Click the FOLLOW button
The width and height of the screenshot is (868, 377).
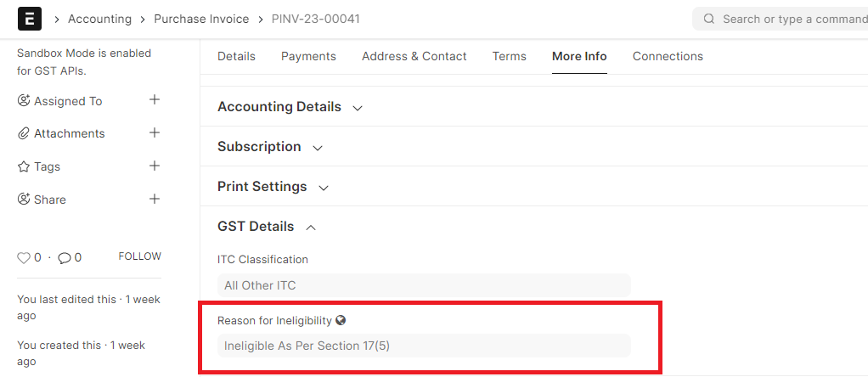pos(140,256)
